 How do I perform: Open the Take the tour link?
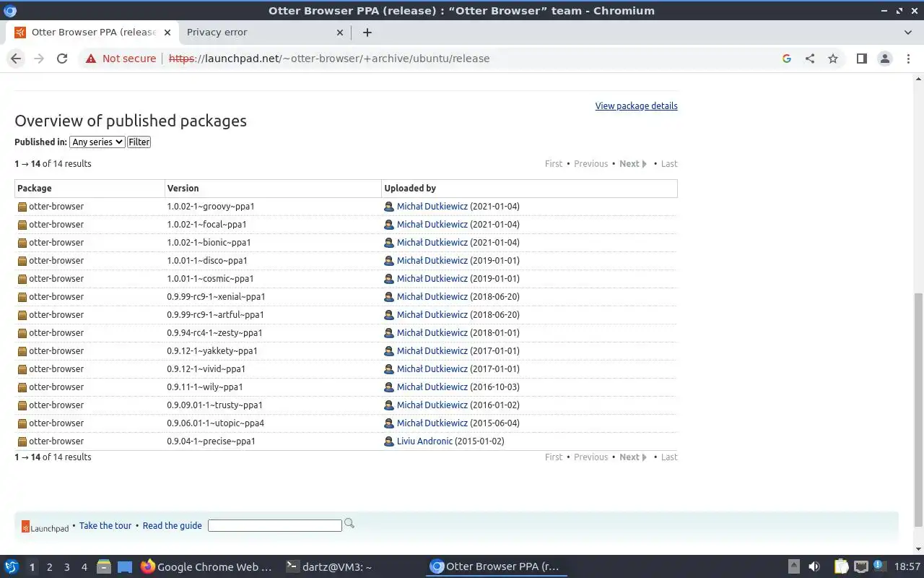pyautogui.click(x=105, y=525)
